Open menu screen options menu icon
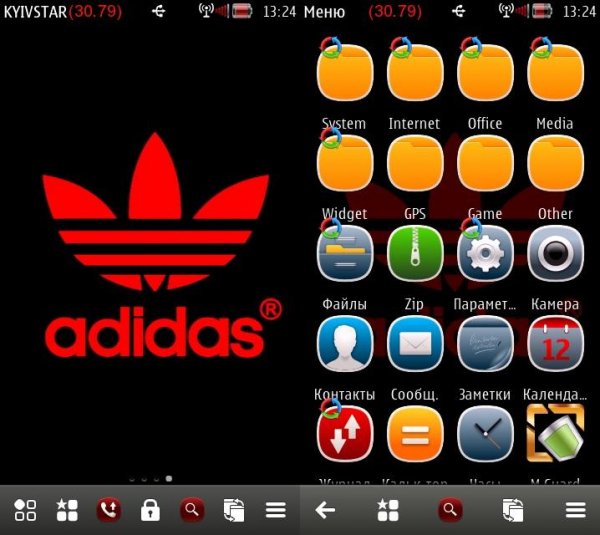 (576, 510)
